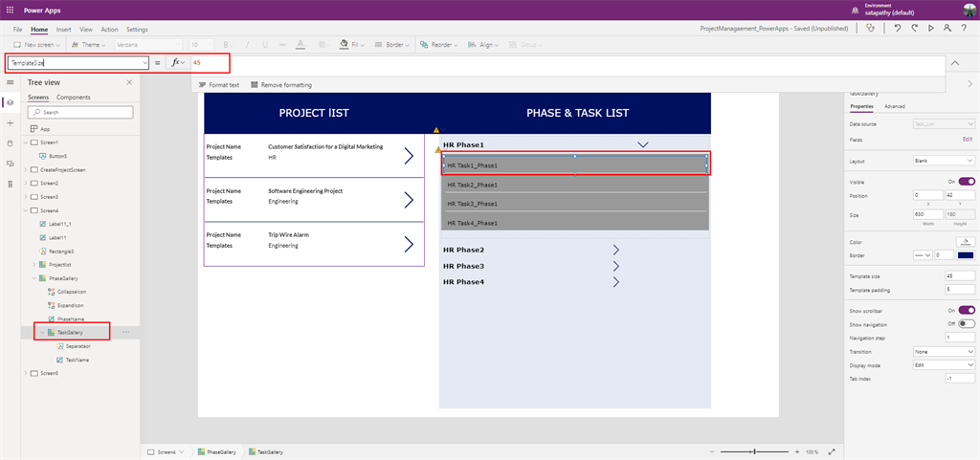980x460 pixels.
Task: Open the app launcher waffle icon
Action: (x=10, y=10)
